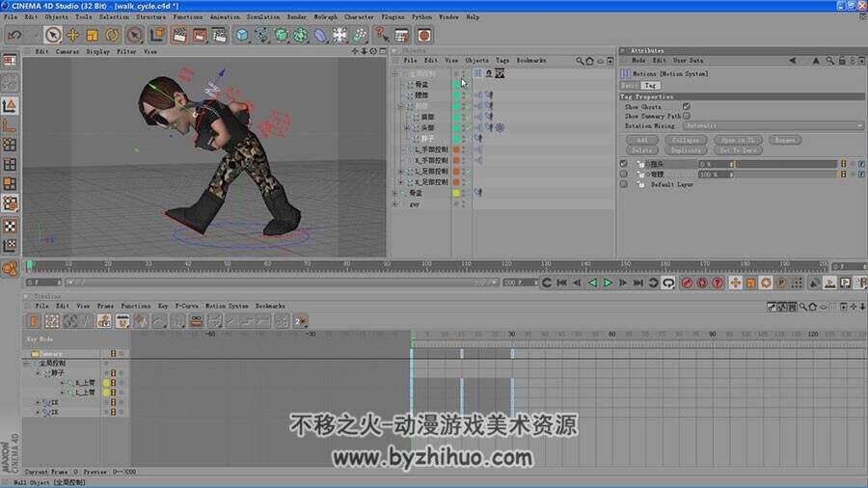Expand the 头部 object row

pos(407,128)
